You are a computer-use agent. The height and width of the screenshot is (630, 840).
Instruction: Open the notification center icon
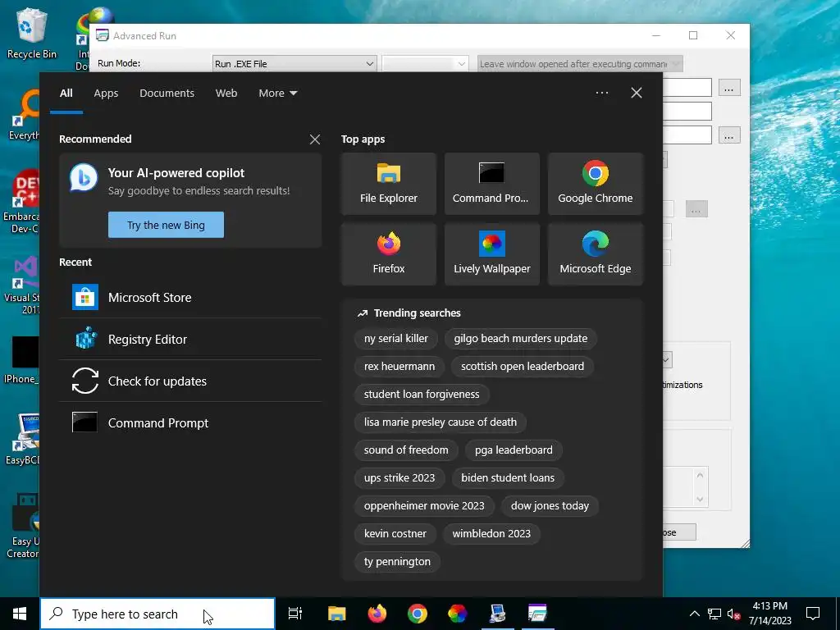tap(813, 614)
